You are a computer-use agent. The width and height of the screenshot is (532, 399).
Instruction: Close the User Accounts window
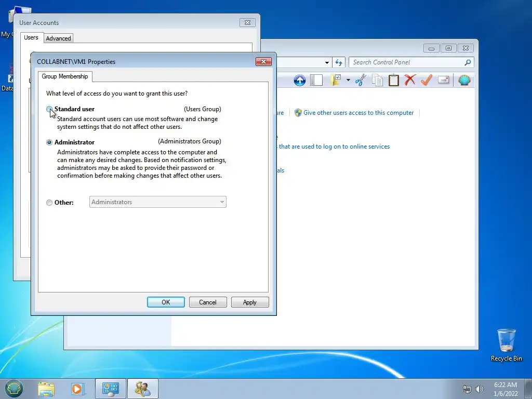coord(247,23)
